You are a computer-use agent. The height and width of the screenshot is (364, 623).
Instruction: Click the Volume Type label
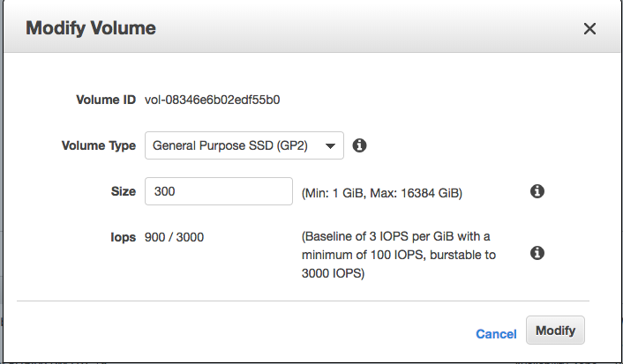click(98, 145)
